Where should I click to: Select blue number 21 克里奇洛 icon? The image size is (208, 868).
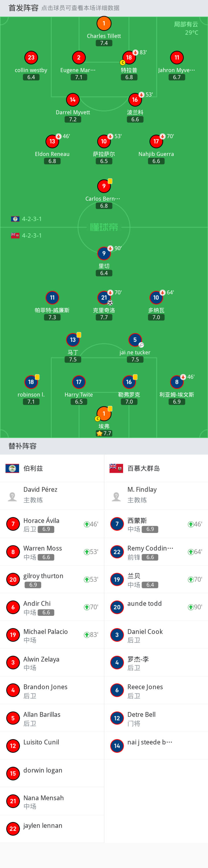[x=104, y=298]
